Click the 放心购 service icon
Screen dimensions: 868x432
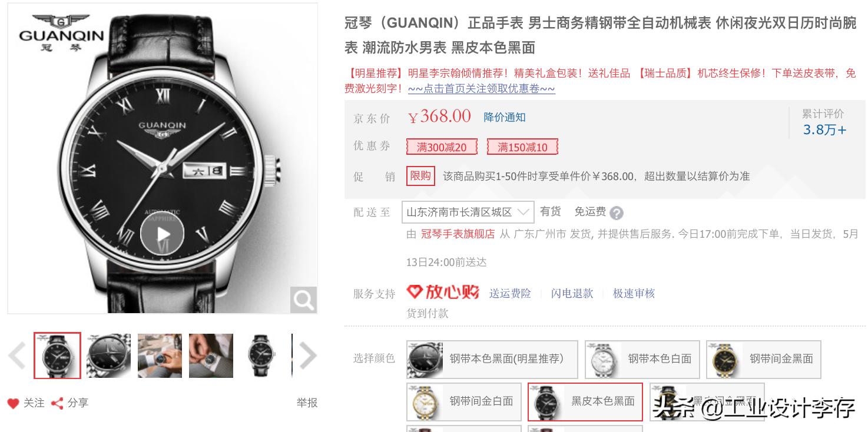click(443, 292)
